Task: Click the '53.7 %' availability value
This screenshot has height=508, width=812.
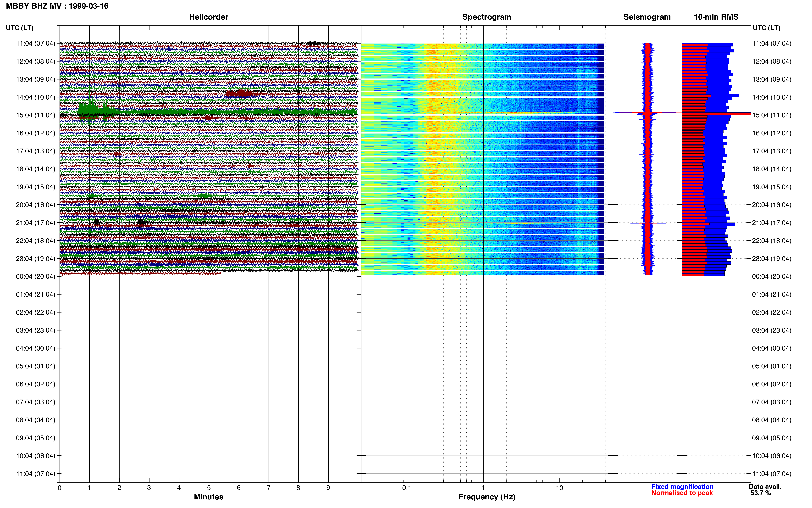Action: 761,493
